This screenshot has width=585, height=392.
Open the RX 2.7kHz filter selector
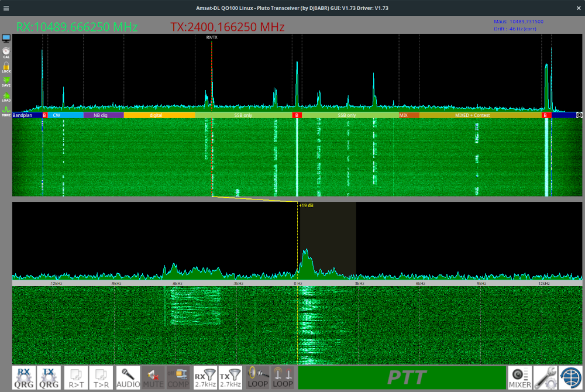click(205, 377)
